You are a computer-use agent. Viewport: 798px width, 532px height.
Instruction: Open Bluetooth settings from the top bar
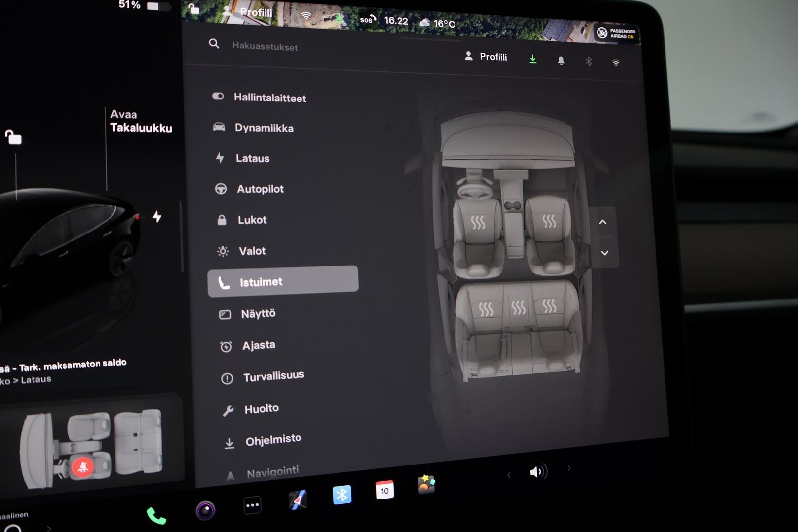588,61
